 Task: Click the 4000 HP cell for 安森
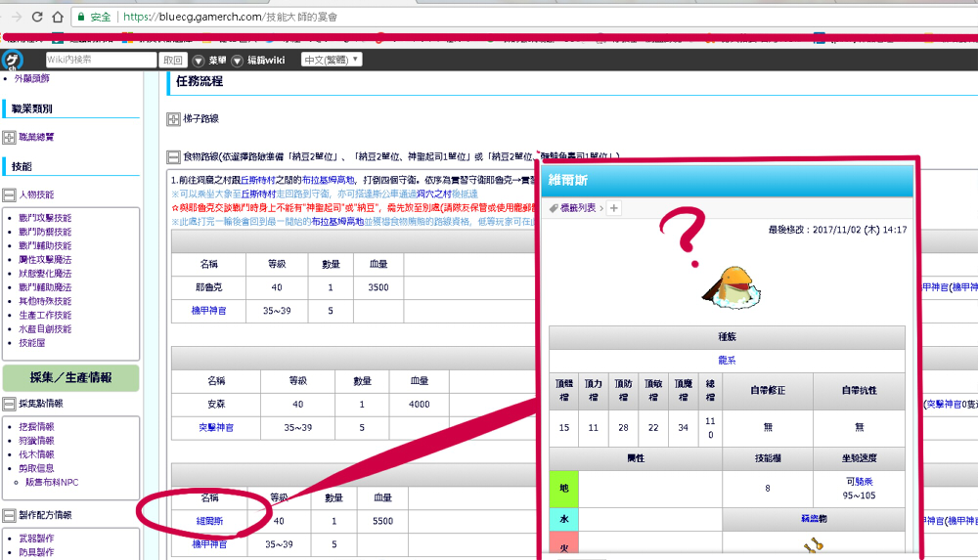click(420, 404)
